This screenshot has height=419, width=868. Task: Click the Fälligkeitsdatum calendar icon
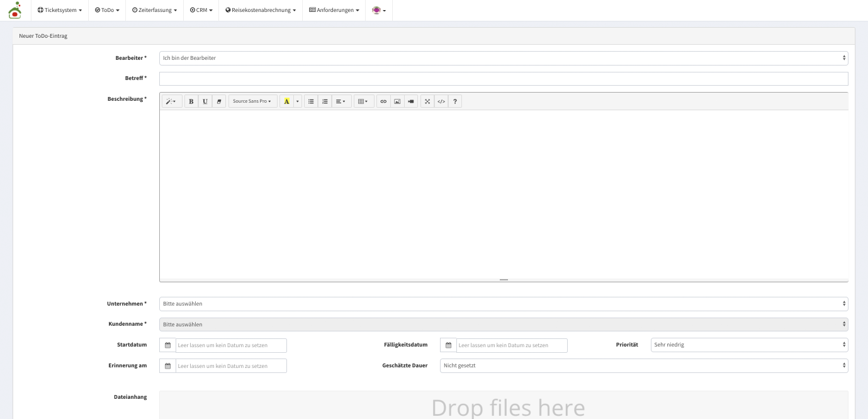pos(448,345)
